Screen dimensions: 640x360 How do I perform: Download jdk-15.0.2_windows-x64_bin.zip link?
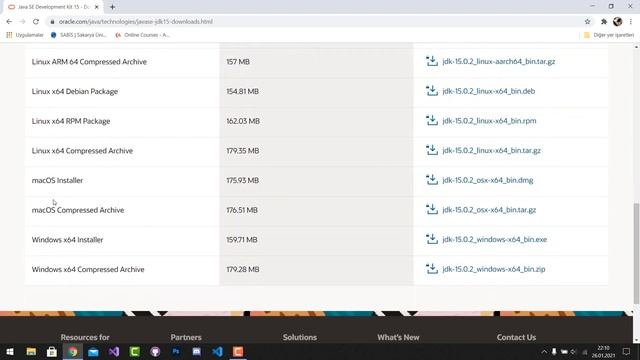click(494, 269)
